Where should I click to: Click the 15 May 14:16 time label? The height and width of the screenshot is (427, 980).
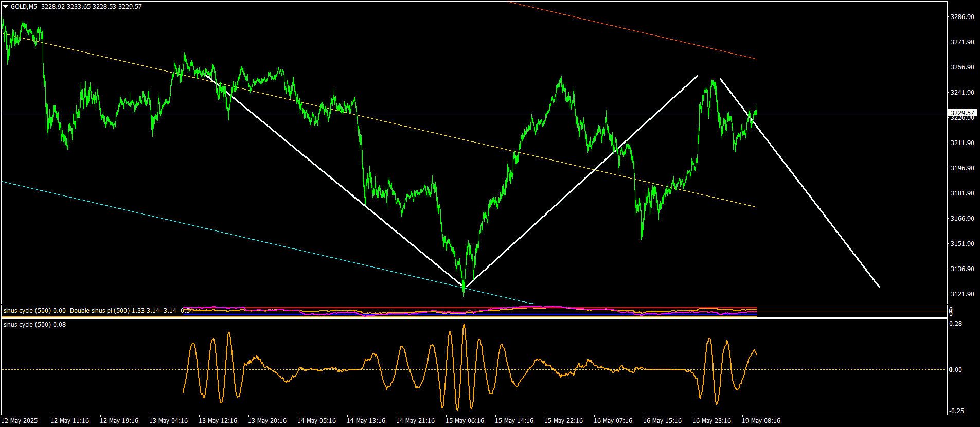click(514, 421)
